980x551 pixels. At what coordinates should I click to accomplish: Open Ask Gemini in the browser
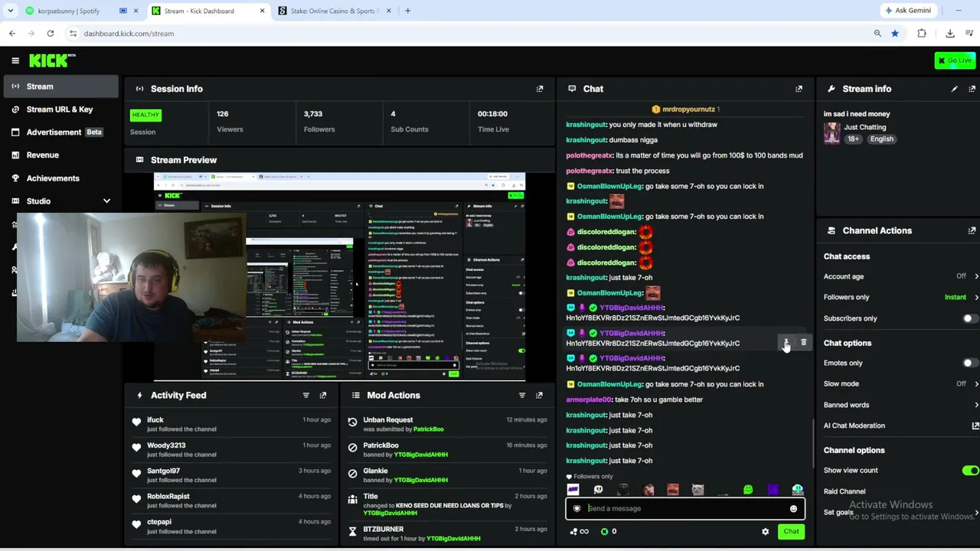[908, 11]
